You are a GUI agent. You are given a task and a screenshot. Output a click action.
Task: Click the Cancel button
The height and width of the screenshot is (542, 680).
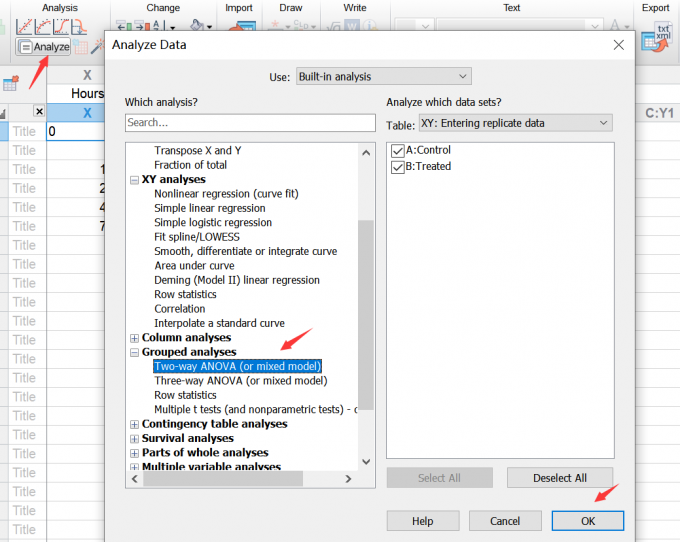click(x=505, y=521)
